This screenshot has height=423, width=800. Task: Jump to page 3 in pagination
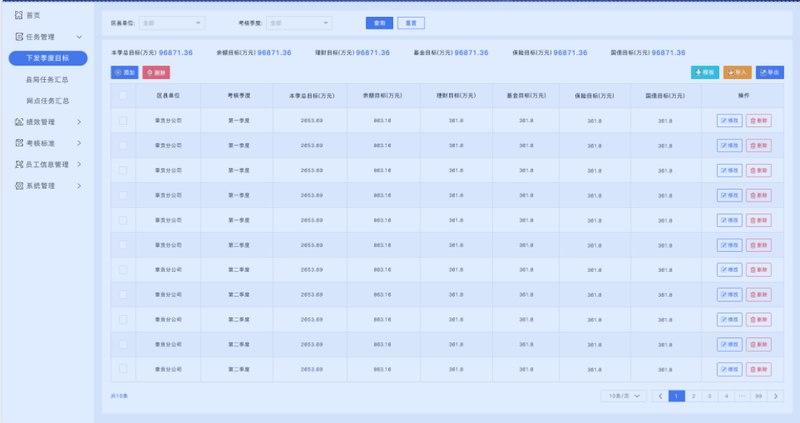710,396
